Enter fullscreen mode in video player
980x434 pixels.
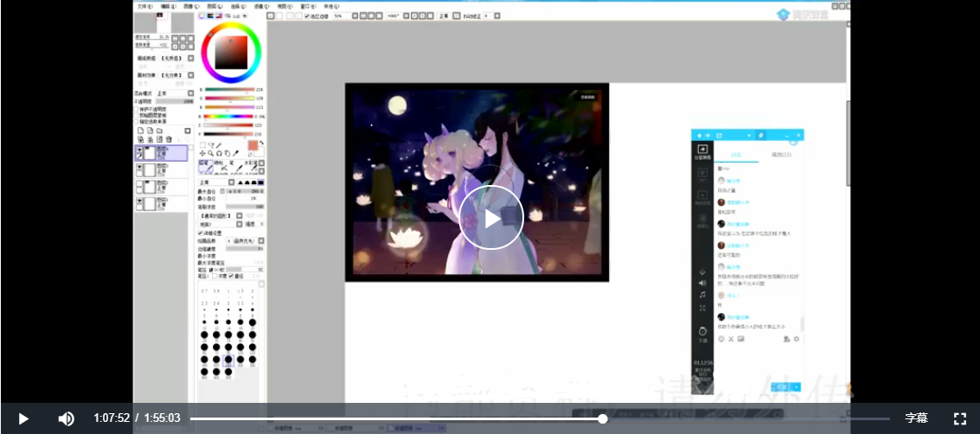tap(960, 418)
